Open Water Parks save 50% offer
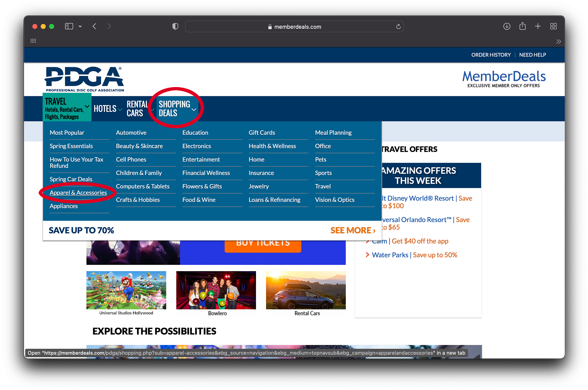The height and width of the screenshot is (390, 588). click(x=414, y=255)
